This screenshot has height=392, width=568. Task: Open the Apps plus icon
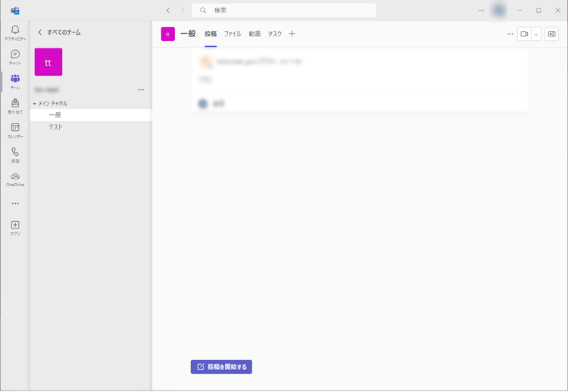[15, 226]
